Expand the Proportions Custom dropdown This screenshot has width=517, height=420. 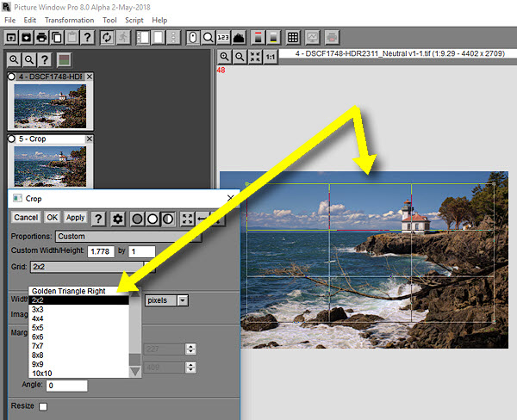click(128, 235)
